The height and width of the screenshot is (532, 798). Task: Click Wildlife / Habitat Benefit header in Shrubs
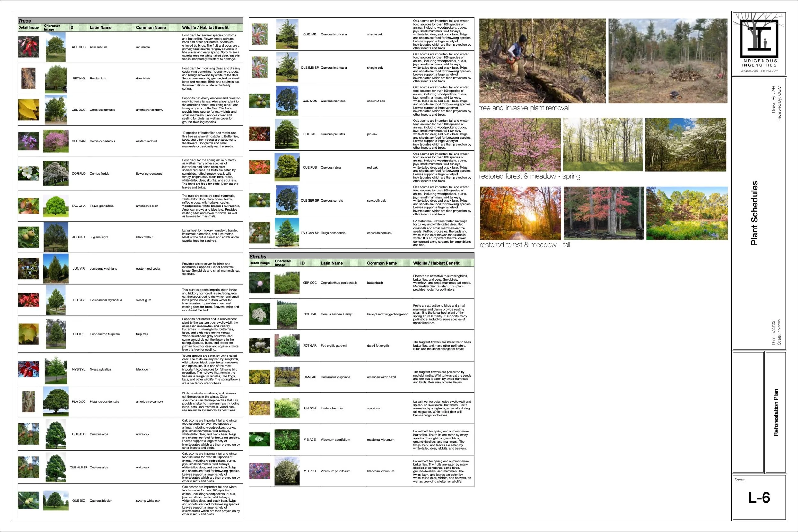(436, 263)
